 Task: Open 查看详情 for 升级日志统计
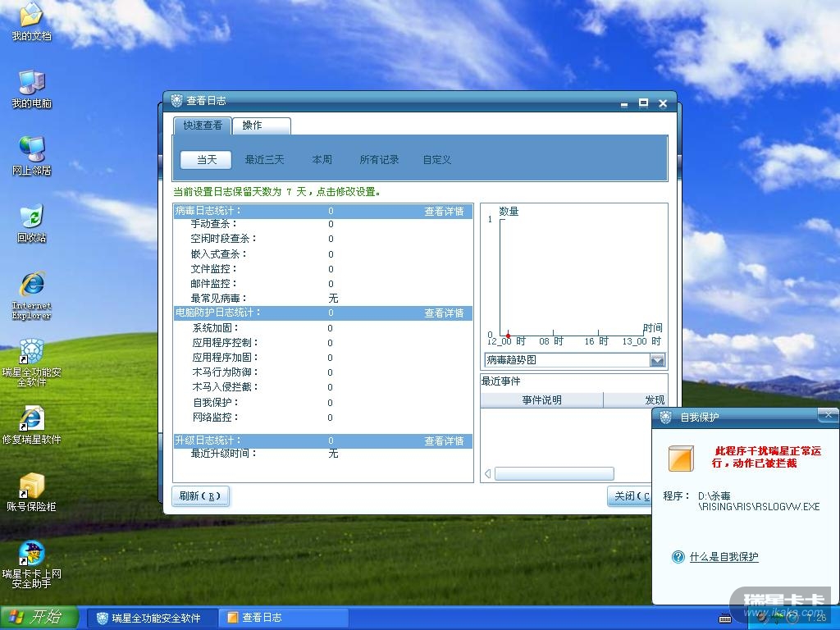click(444, 441)
